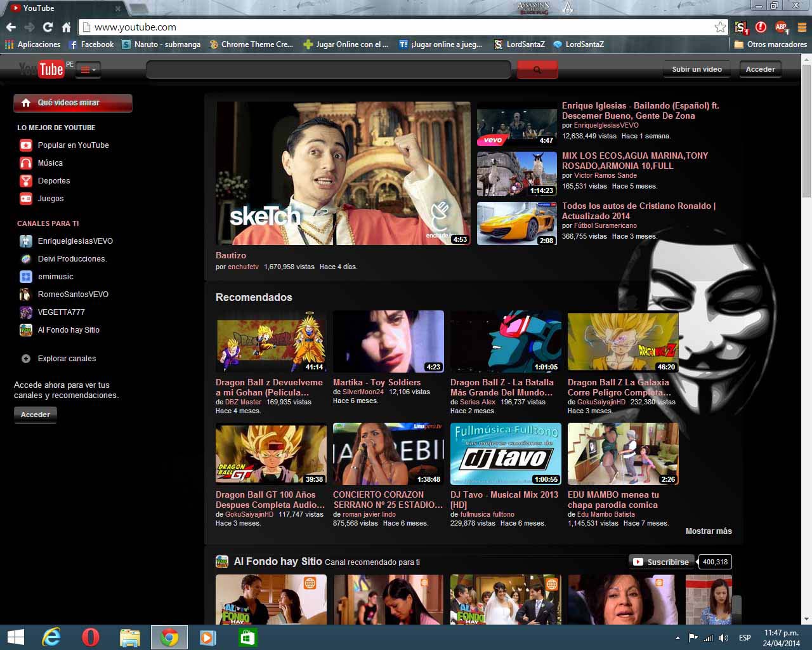Open Al Fondo hay Sitio sidebar channel
Image resolution: width=812 pixels, height=650 pixels.
(x=60, y=330)
